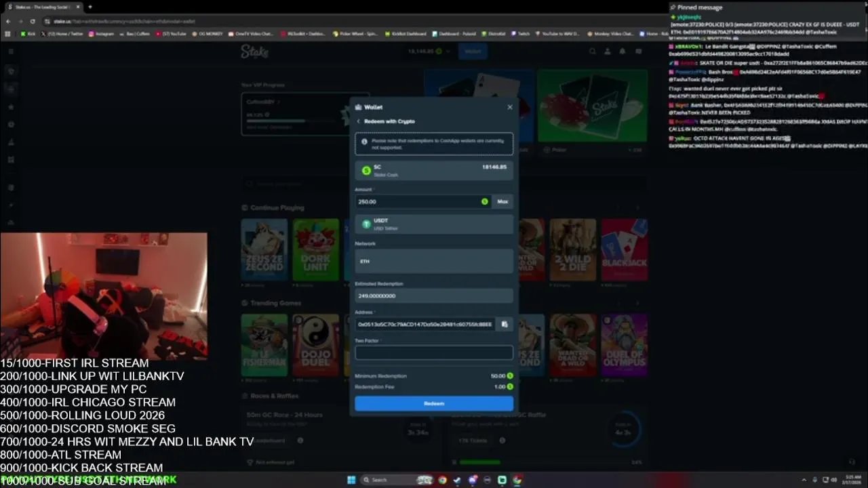Click the system clock in taskbar
Viewport: 868px width, 488px height.
(x=852, y=480)
